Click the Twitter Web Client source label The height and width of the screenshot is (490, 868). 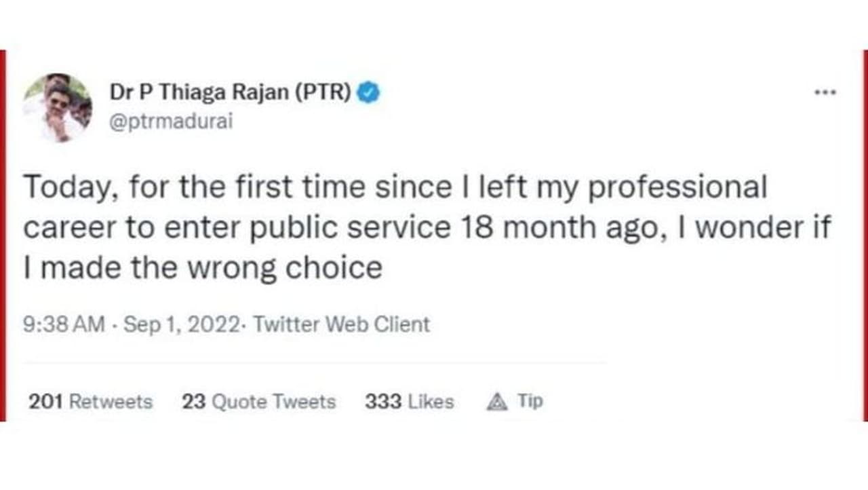[341, 324]
